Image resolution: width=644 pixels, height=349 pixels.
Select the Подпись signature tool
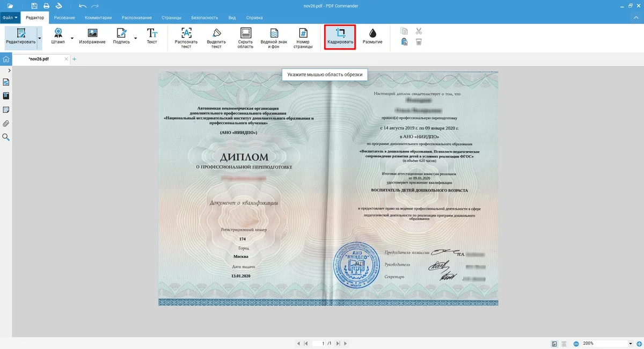(121, 37)
